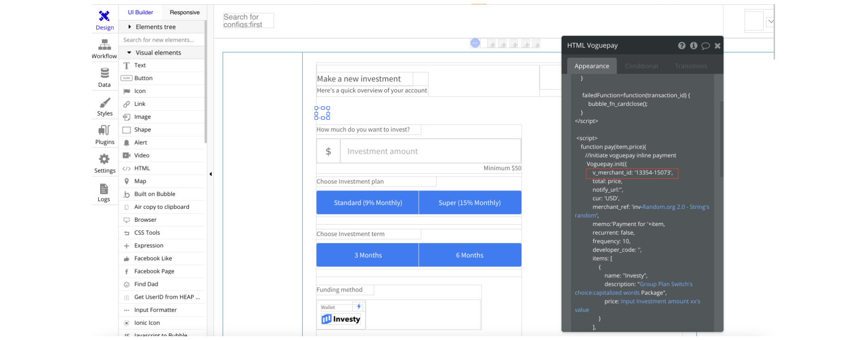Open the Workflow tab in sidebar

click(x=104, y=49)
